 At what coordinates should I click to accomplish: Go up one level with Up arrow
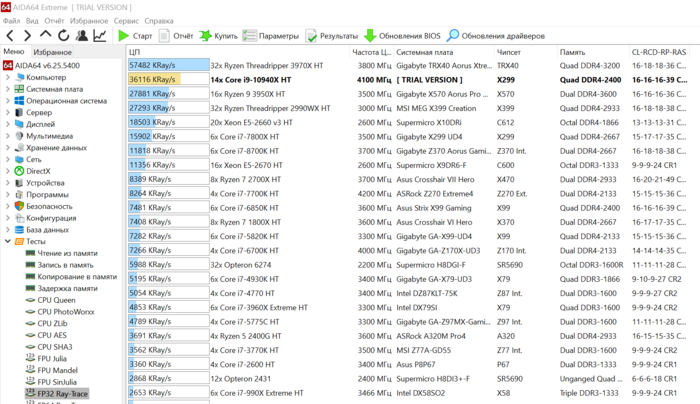click(45, 35)
